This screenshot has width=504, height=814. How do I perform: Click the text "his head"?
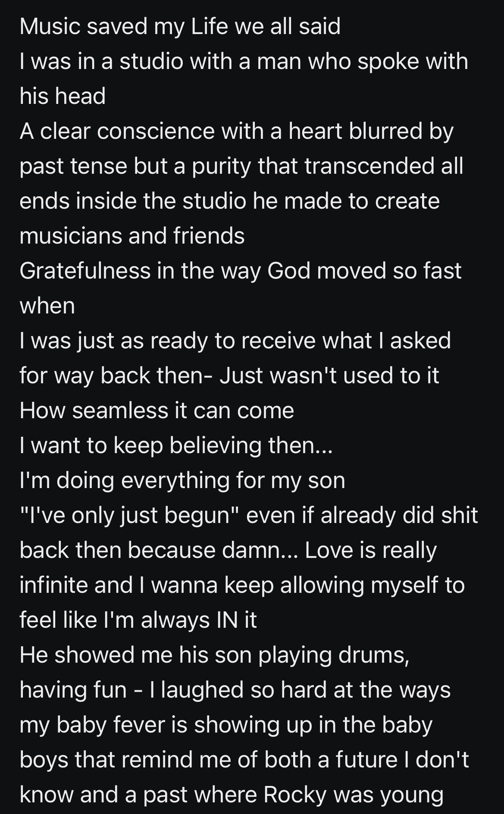point(63,96)
